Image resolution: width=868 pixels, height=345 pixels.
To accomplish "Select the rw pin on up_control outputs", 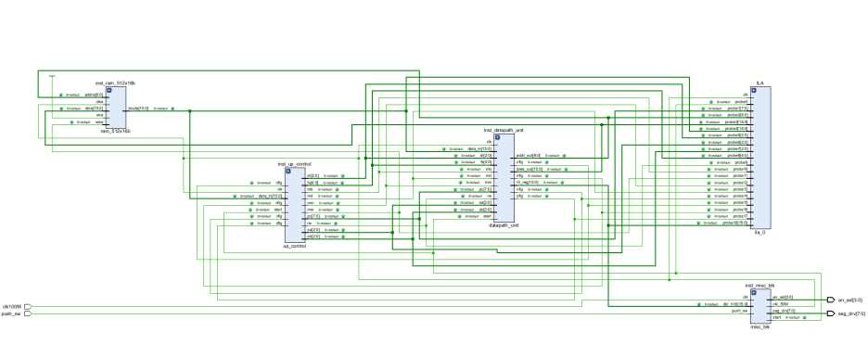I will [x=310, y=224].
